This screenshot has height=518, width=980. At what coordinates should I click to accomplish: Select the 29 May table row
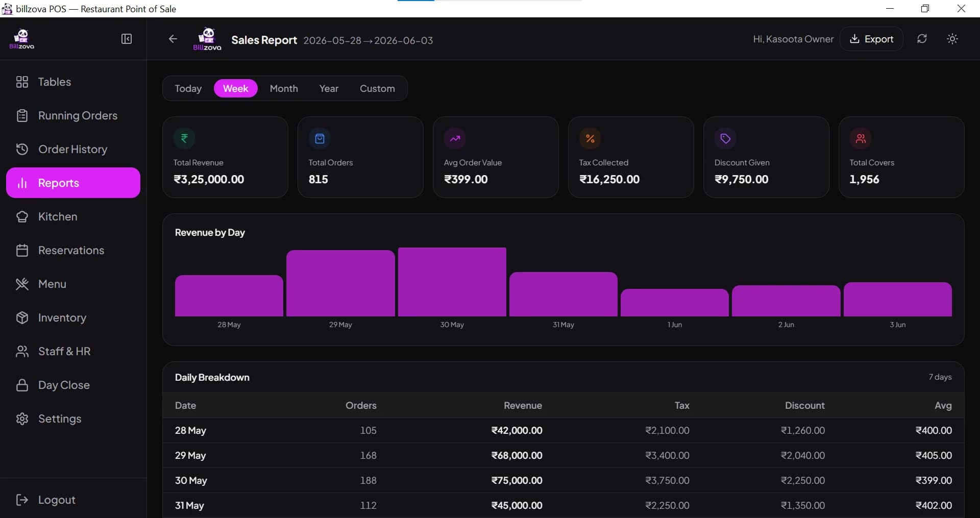click(563, 455)
